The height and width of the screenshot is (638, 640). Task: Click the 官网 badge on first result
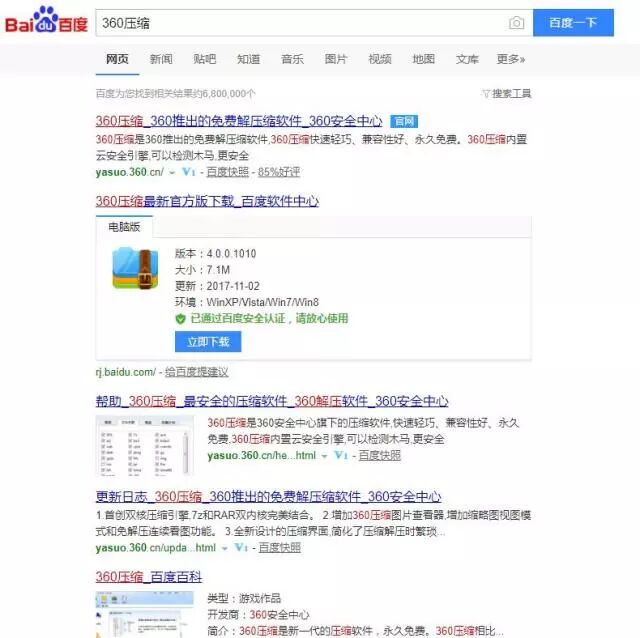point(404,121)
